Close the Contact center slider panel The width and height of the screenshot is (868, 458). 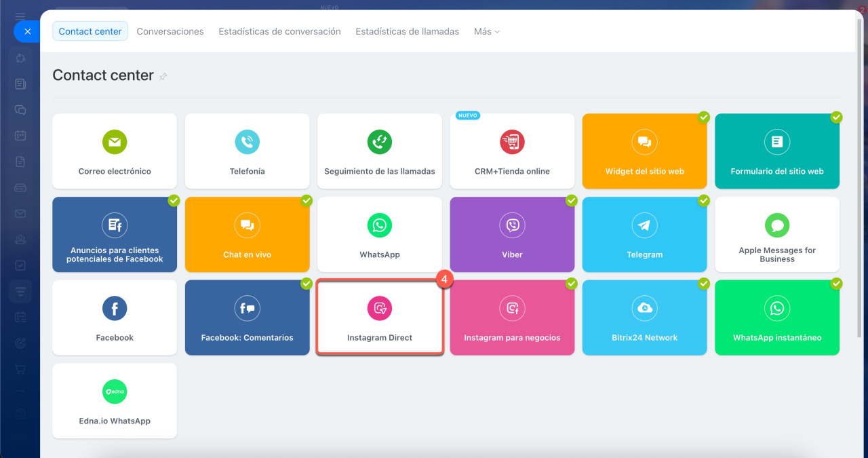27,31
